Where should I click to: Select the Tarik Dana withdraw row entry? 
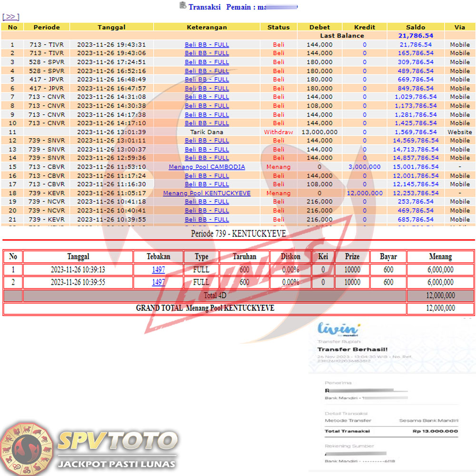[207, 132]
